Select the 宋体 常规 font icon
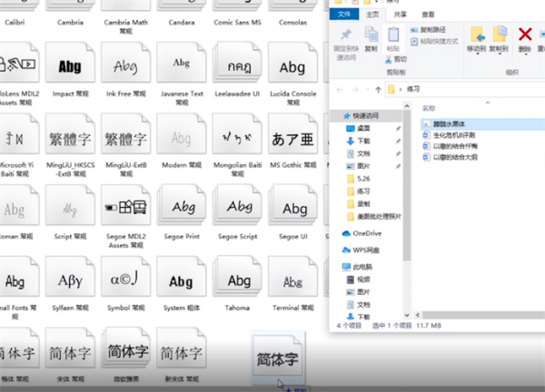545x392 pixels. click(x=70, y=348)
